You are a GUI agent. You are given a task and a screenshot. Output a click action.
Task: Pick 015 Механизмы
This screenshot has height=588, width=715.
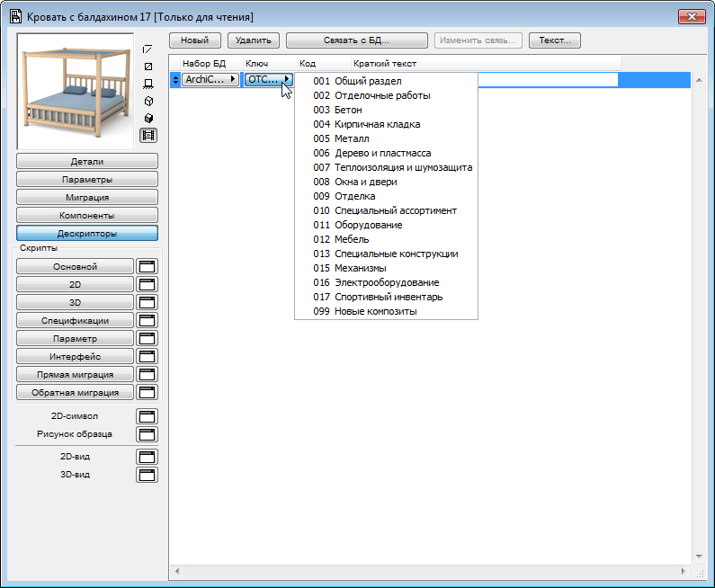pyautogui.click(x=386, y=268)
